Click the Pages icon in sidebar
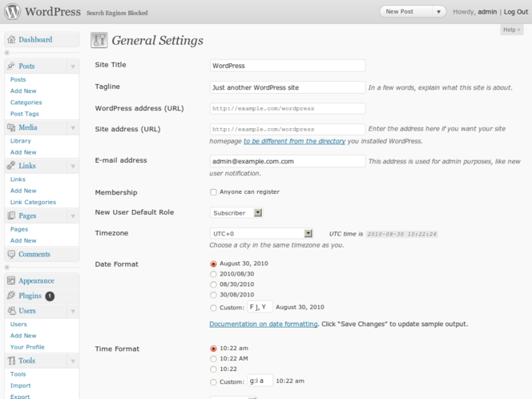Screen dimensions: 532x399 10,216
